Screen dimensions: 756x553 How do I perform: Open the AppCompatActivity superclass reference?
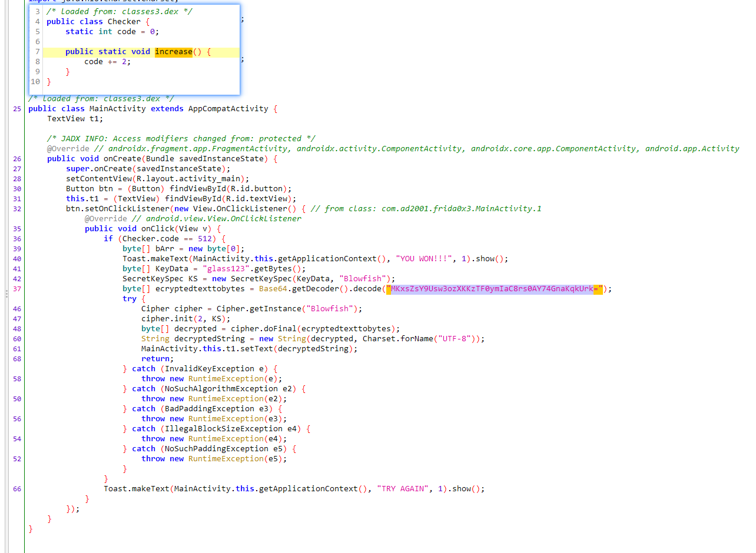[x=228, y=109]
